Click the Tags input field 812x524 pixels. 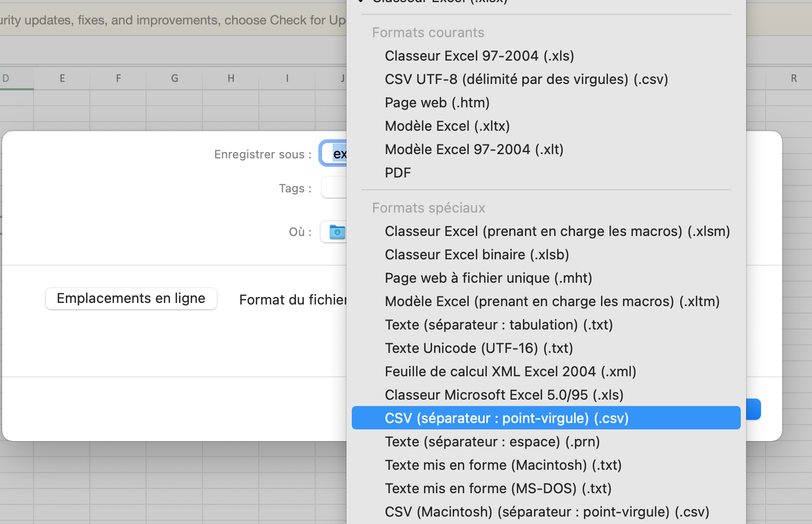coord(334,188)
